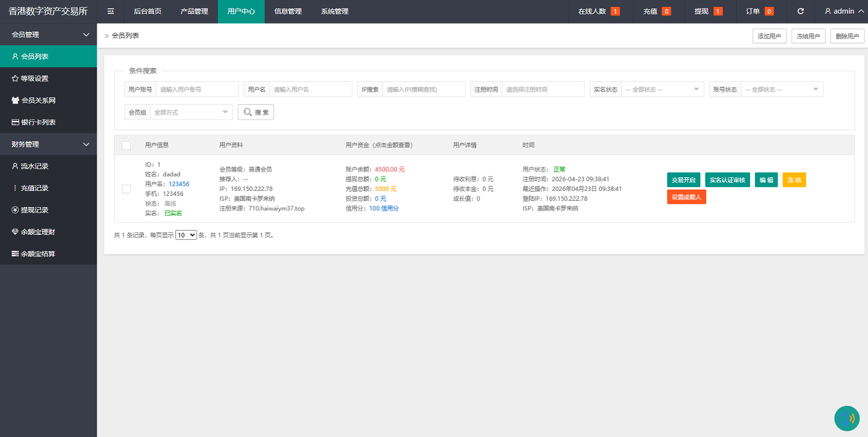This screenshot has height=437, width=868.
Task: Open 会员关系网 in sidebar
Action: pyautogui.click(x=38, y=100)
